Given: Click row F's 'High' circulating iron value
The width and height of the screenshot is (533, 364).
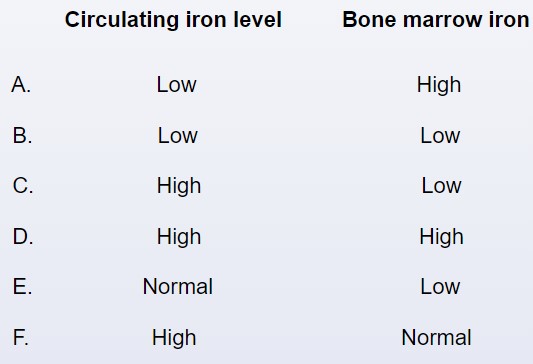Looking at the screenshot, I should coord(174,338).
